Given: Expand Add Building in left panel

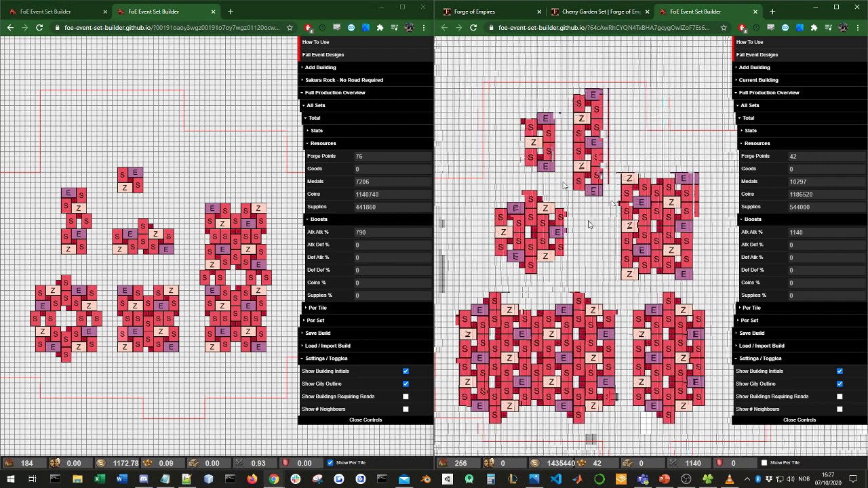Looking at the screenshot, I should (366, 67).
